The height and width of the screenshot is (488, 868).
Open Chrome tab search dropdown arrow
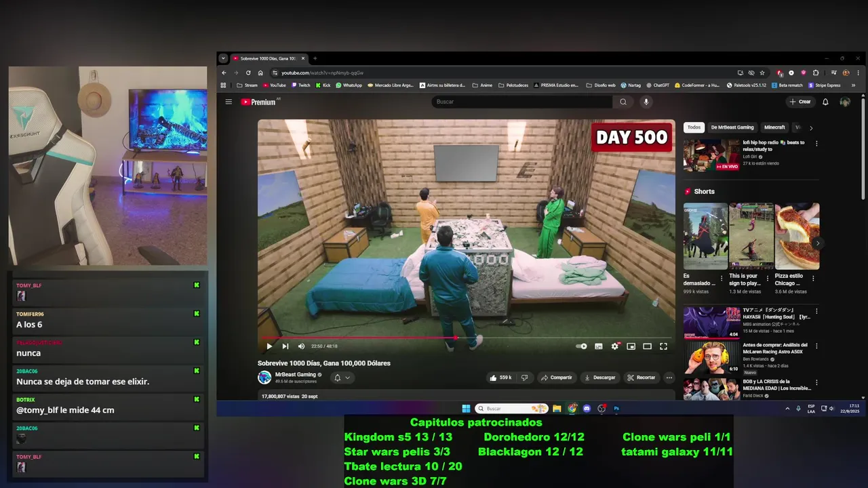click(223, 58)
